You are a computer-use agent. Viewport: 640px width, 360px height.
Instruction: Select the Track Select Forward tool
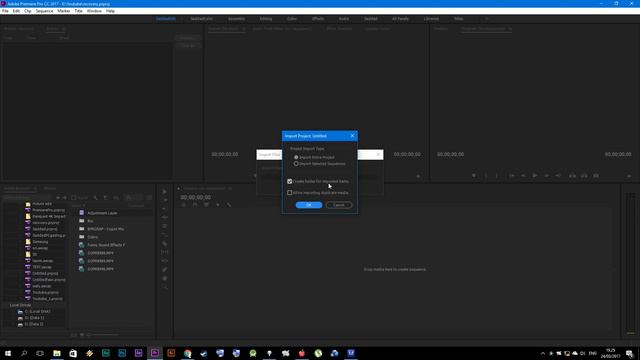164,200
